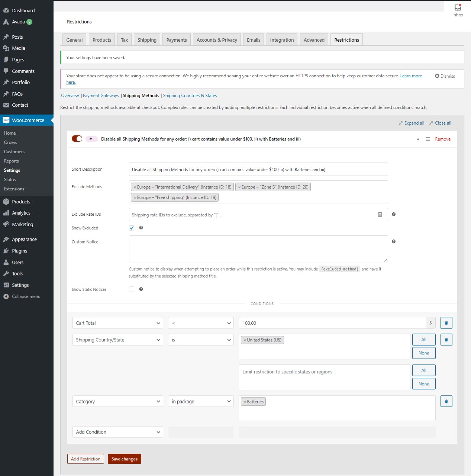Click help icon next to Custom Notice

(394, 241)
